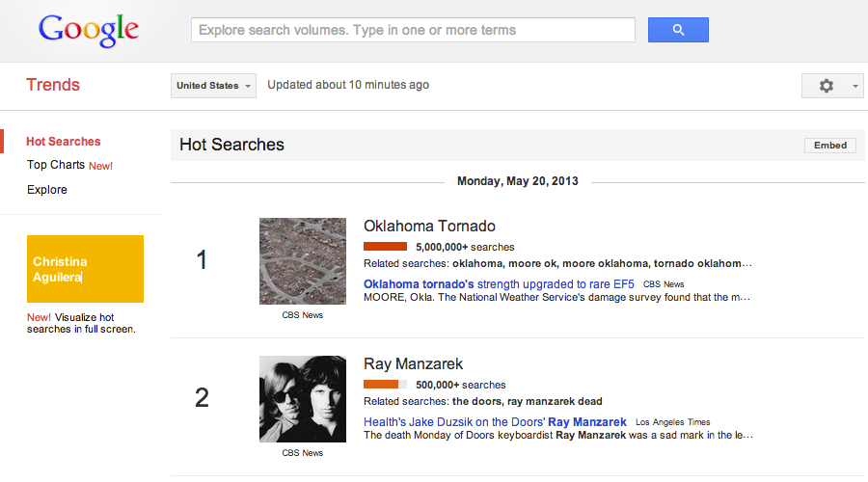Open the yellow Christina Aguilera visualization tile
Screen dimensions: 868x482
point(85,269)
